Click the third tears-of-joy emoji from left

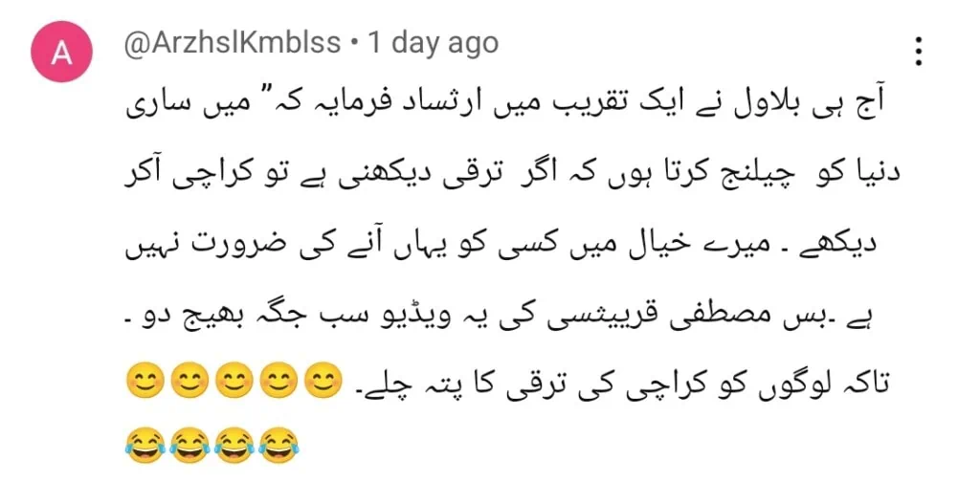pos(234,445)
